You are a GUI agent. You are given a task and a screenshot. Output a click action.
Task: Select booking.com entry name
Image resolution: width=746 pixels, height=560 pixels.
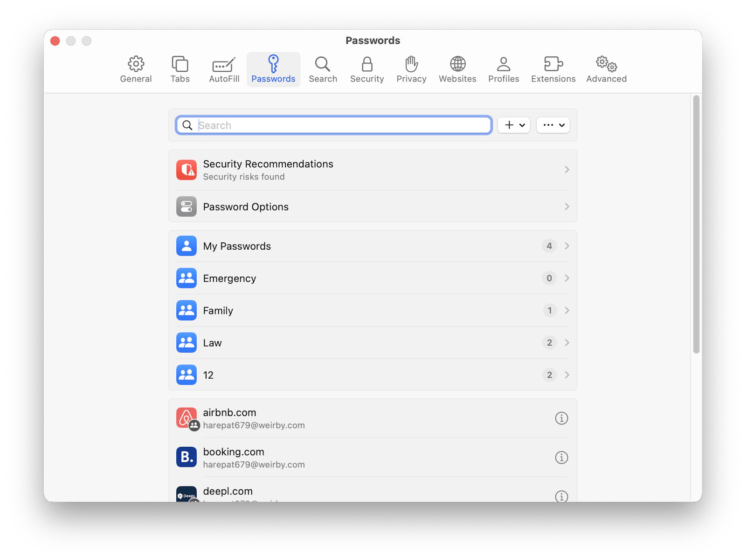tap(234, 452)
